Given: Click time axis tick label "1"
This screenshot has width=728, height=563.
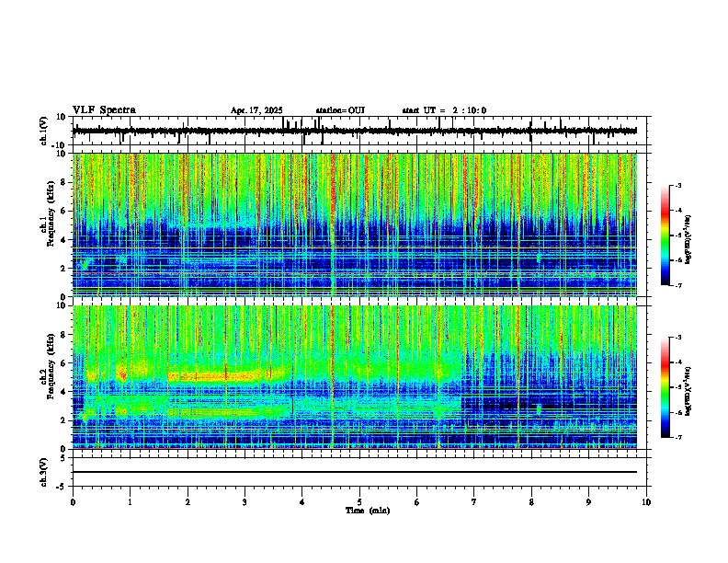Looking at the screenshot, I should click(130, 502).
